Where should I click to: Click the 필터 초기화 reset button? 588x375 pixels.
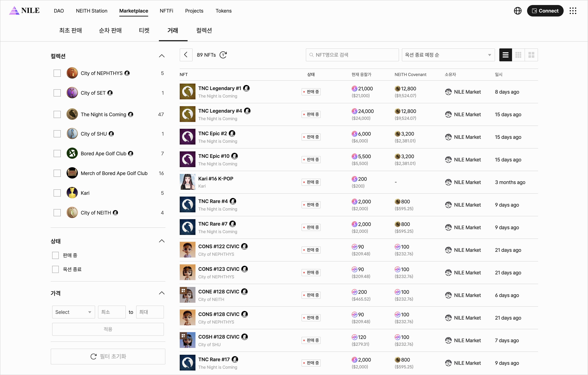pyautogui.click(x=108, y=356)
